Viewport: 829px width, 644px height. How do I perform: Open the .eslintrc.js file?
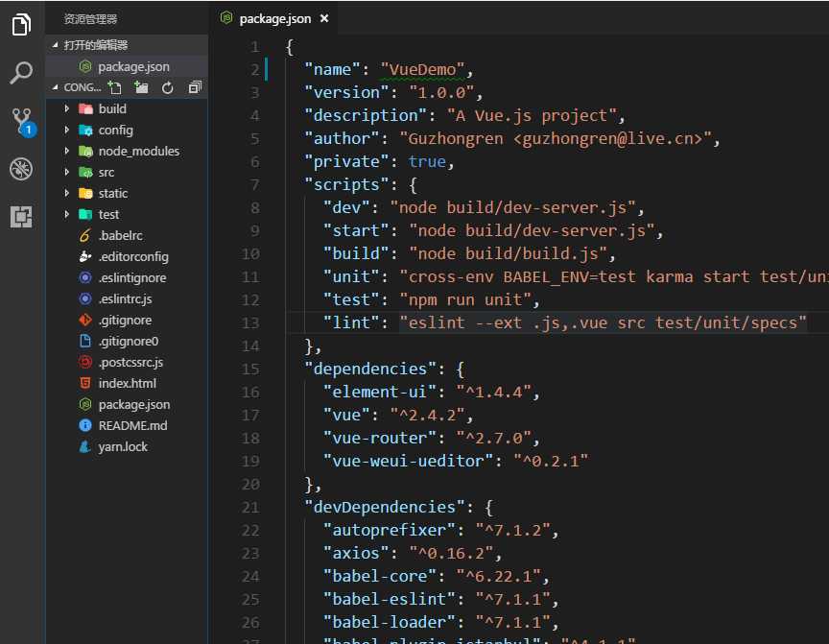tap(126, 298)
